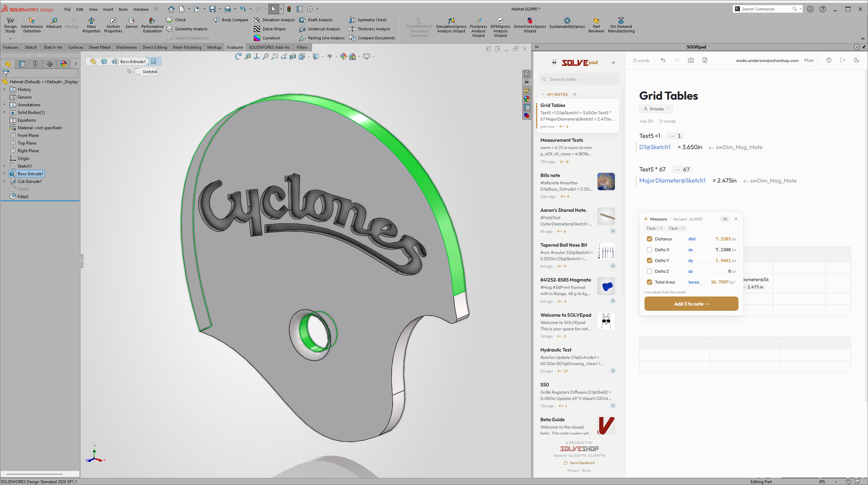Click Interference Detection tool
Viewport: 868px width, 485px height.
[x=32, y=25]
